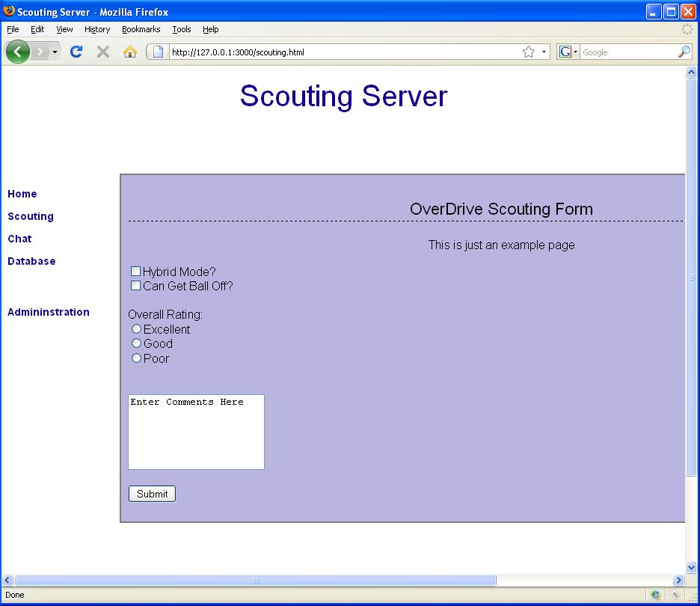This screenshot has height=606, width=700.
Task: Open the Chat sidebar link
Action: pos(19,239)
